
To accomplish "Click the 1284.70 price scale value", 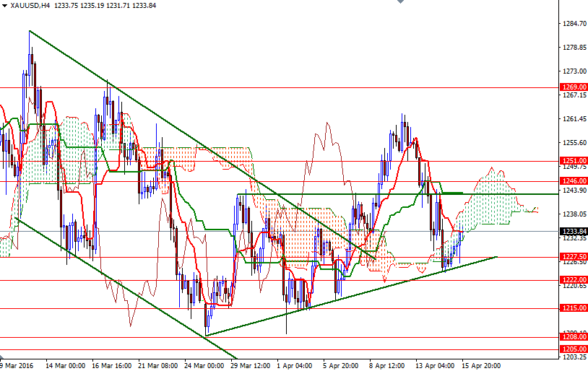I will tap(574, 24).
